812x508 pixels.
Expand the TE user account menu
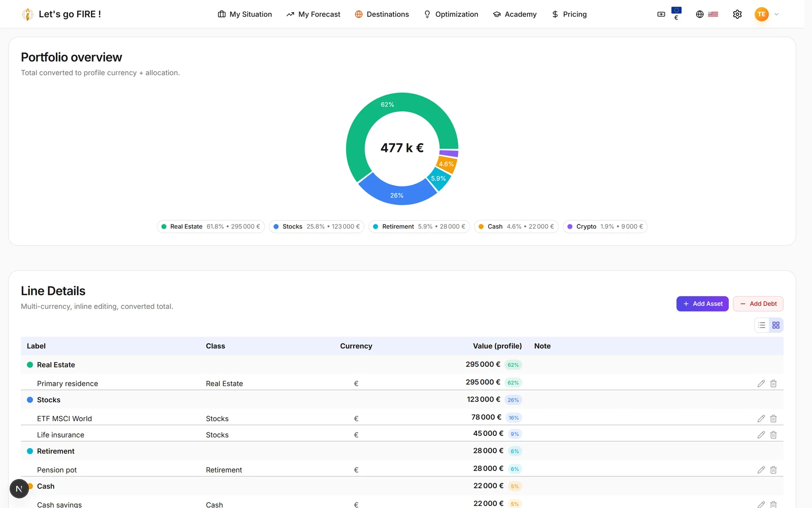[767, 14]
